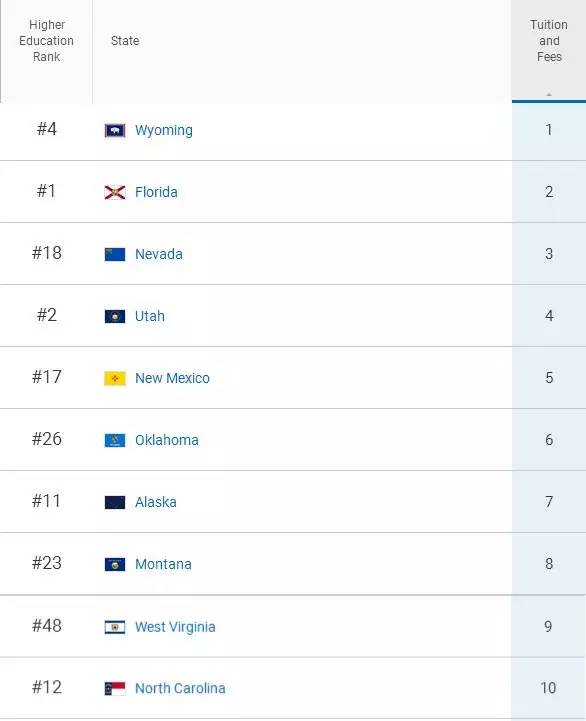
Task: Click the Utah state flag icon
Action: (115, 316)
